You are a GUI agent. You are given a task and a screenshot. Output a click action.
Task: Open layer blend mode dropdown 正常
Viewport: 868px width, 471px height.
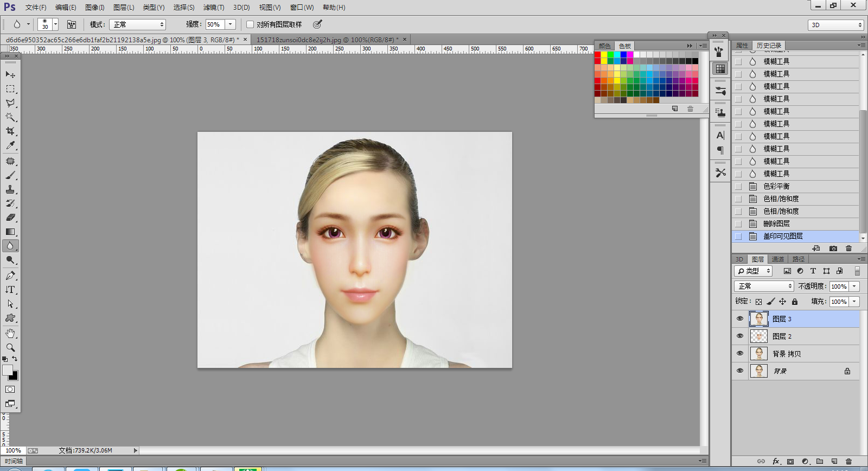click(x=764, y=286)
